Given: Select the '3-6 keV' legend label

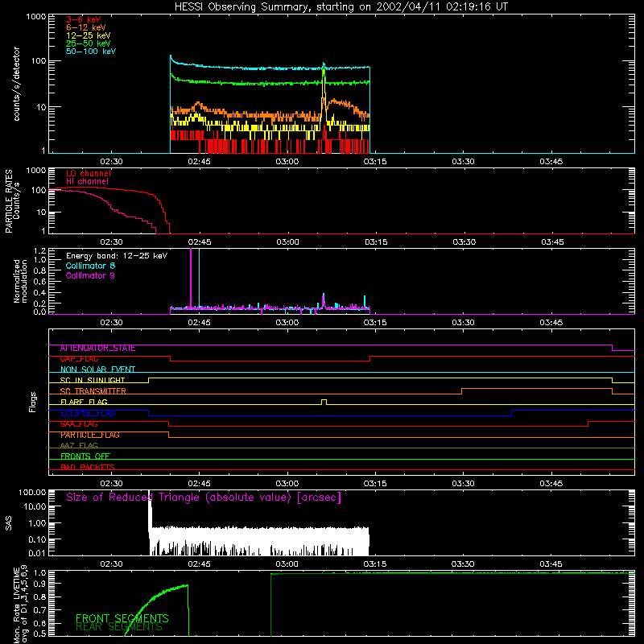Looking at the screenshot, I should [84, 19].
